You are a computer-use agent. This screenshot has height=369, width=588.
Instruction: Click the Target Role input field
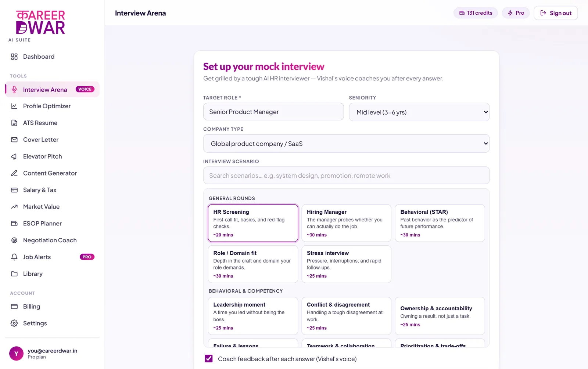click(x=273, y=112)
